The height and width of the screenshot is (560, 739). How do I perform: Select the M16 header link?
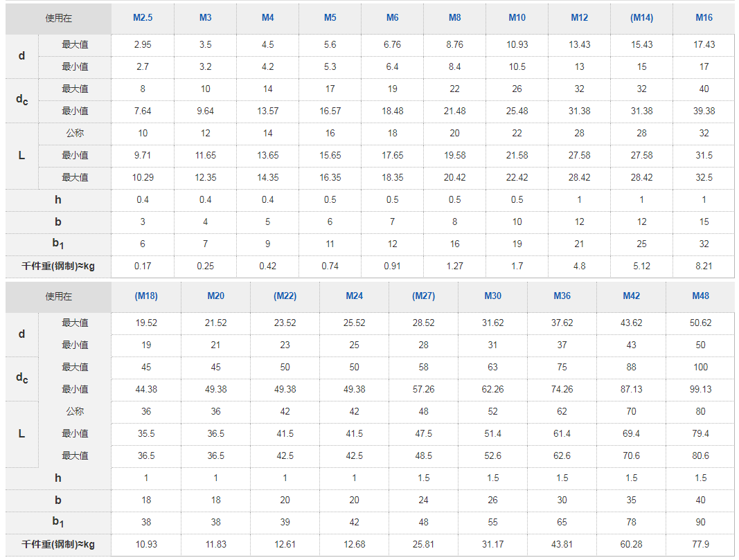[704, 18]
